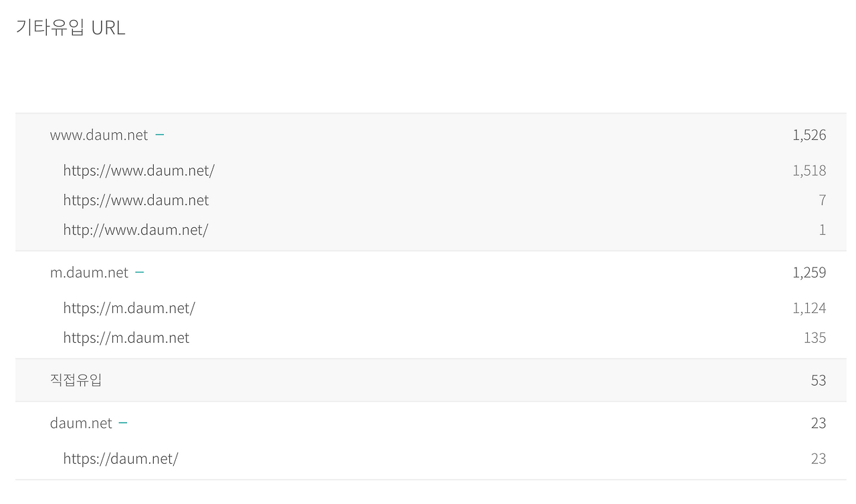Click the 53 count beside 직접유입
This screenshot has width=856, height=504.
coord(819,380)
